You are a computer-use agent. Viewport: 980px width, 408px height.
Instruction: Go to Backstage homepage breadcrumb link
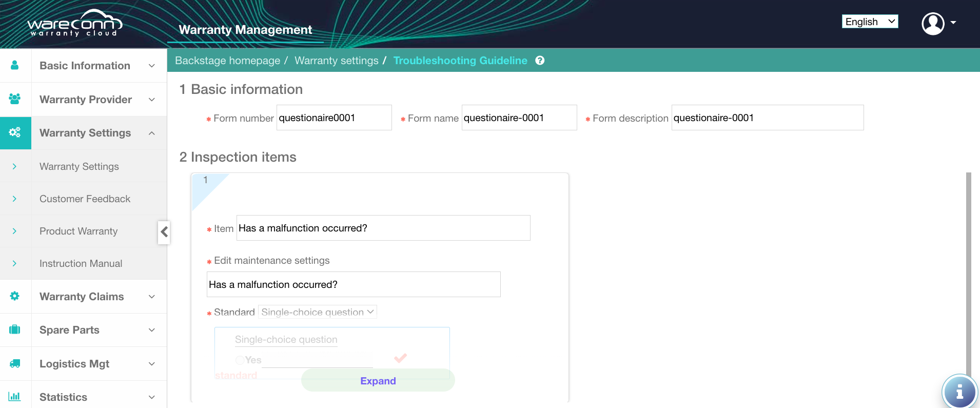click(227, 61)
